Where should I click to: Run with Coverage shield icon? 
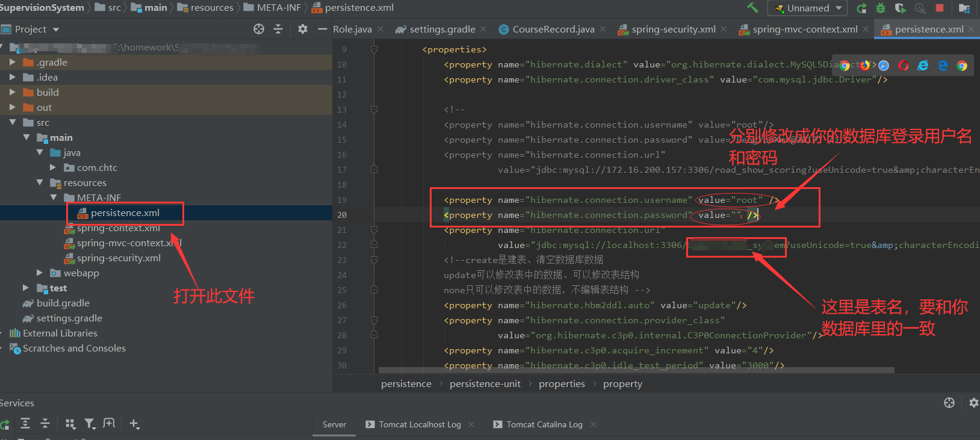(900, 8)
